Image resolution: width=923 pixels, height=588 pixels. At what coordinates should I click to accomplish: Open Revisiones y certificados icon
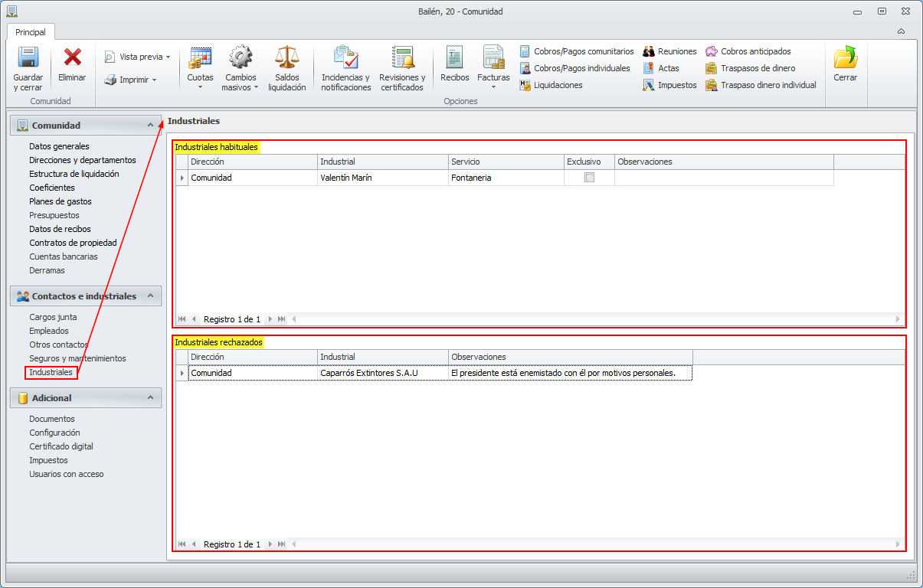(402, 57)
